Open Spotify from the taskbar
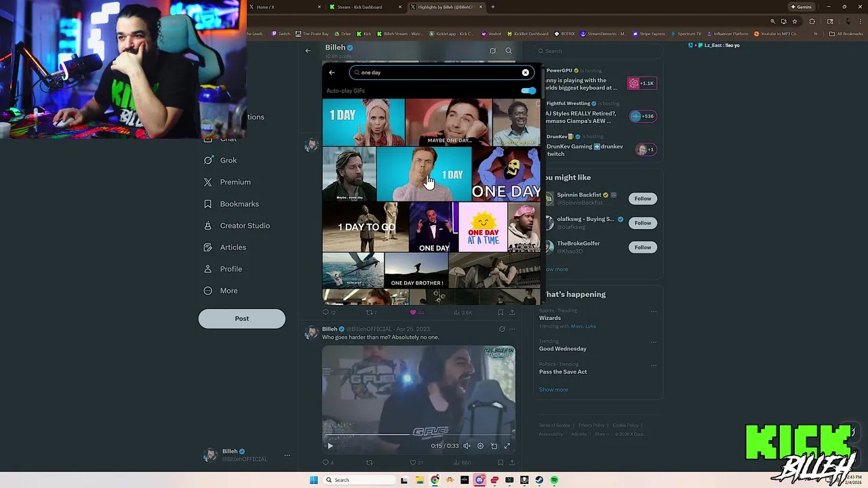 [554, 480]
